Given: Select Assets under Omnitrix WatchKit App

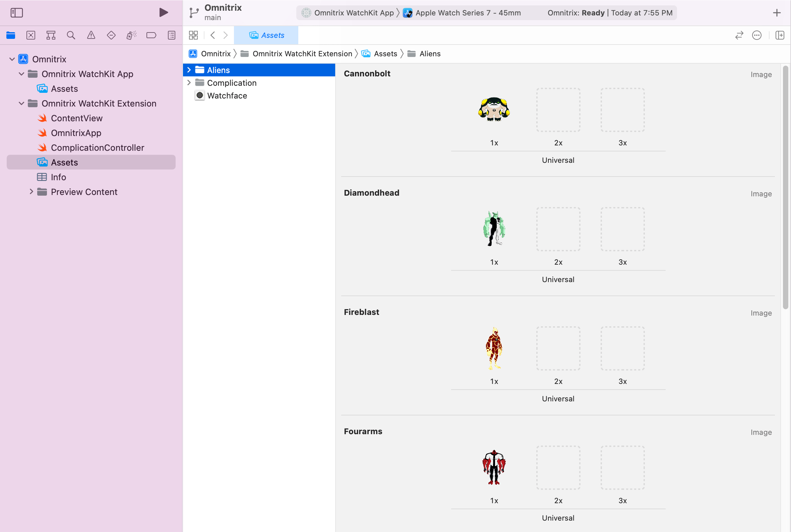Looking at the screenshot, I should coord(64,89).
